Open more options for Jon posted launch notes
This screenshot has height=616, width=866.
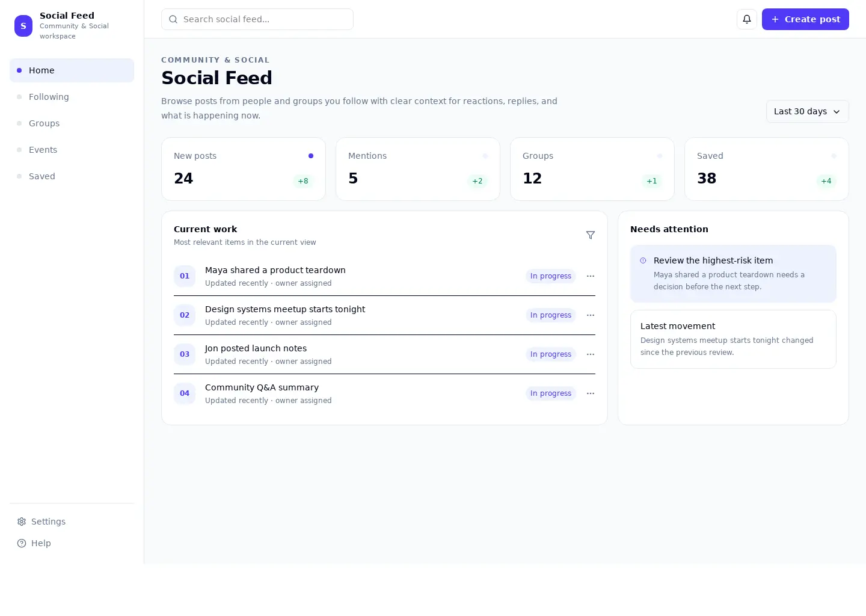pos(591,354)
